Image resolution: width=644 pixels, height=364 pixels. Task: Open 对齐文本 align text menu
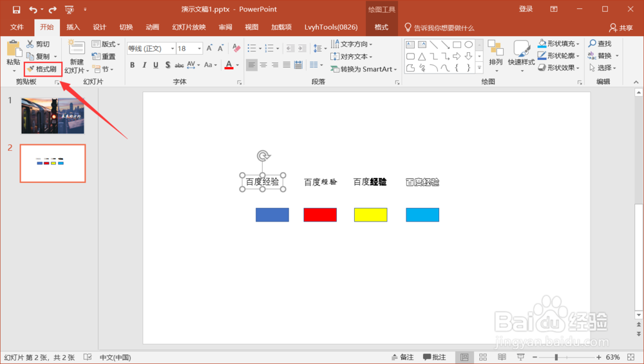[352, 57]
